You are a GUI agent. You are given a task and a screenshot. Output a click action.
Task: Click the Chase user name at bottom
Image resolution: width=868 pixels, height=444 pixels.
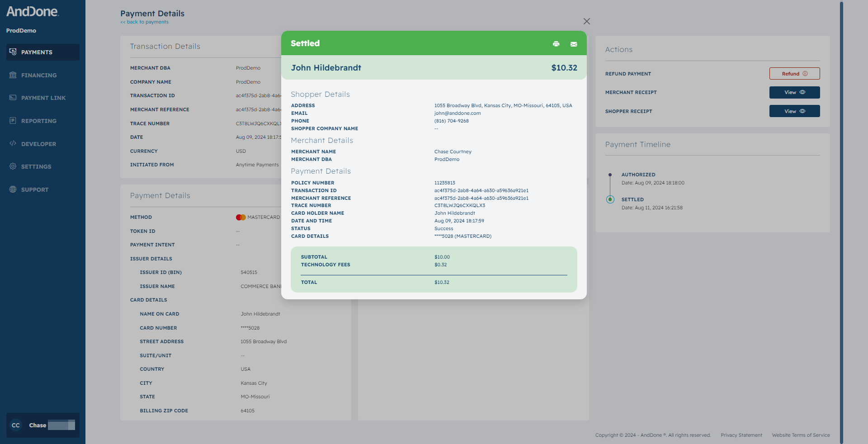(x=38, y=425)
